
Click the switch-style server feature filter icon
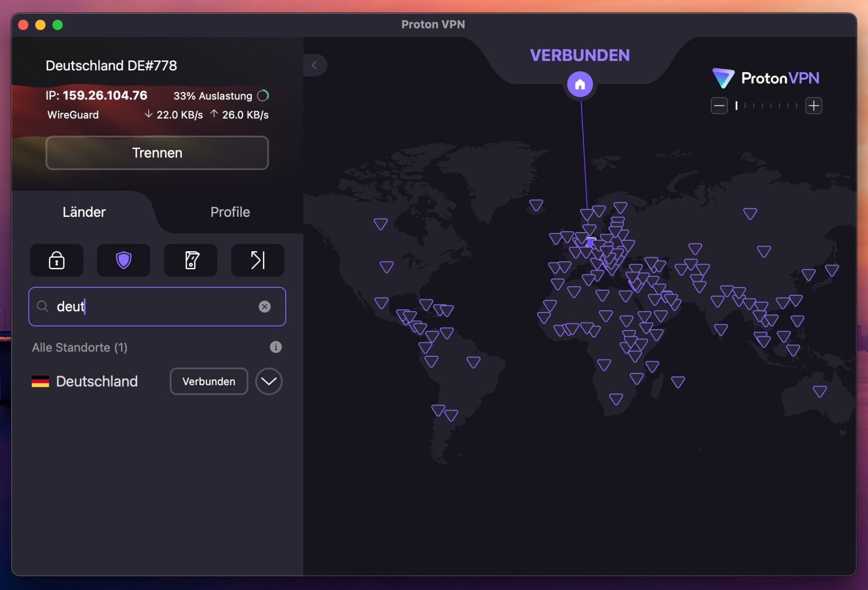click(190, 260)
